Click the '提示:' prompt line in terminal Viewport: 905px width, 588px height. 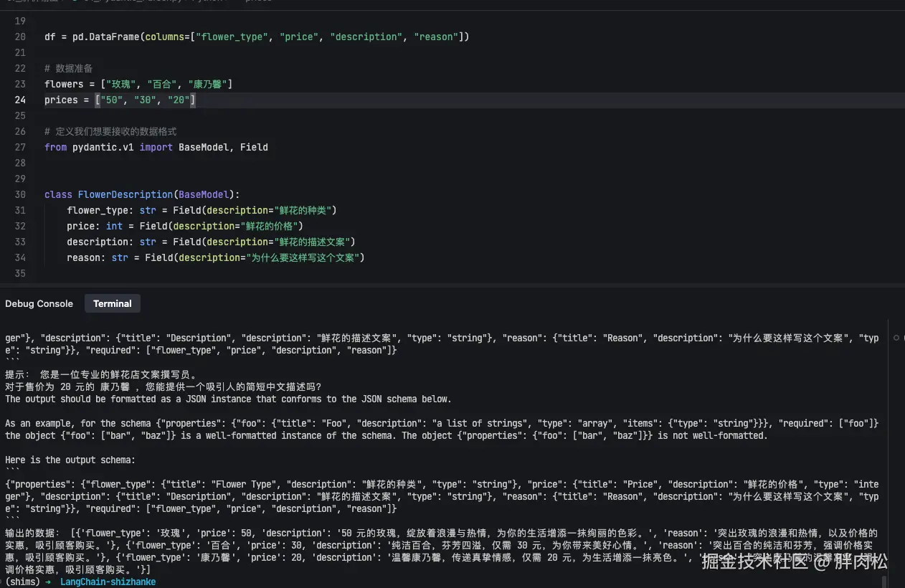pos(17,374)
